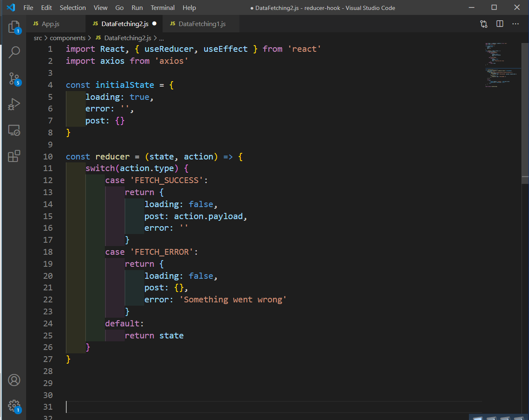This screenshot has height=420, width=529.
Task: Click the Open Changes compare icon
Action: coord(484,24)
